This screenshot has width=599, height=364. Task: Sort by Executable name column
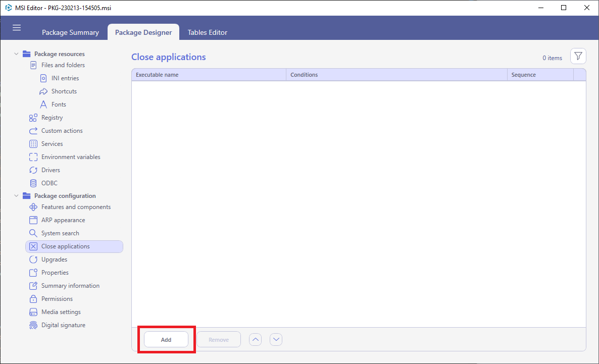tap(209, 75)
